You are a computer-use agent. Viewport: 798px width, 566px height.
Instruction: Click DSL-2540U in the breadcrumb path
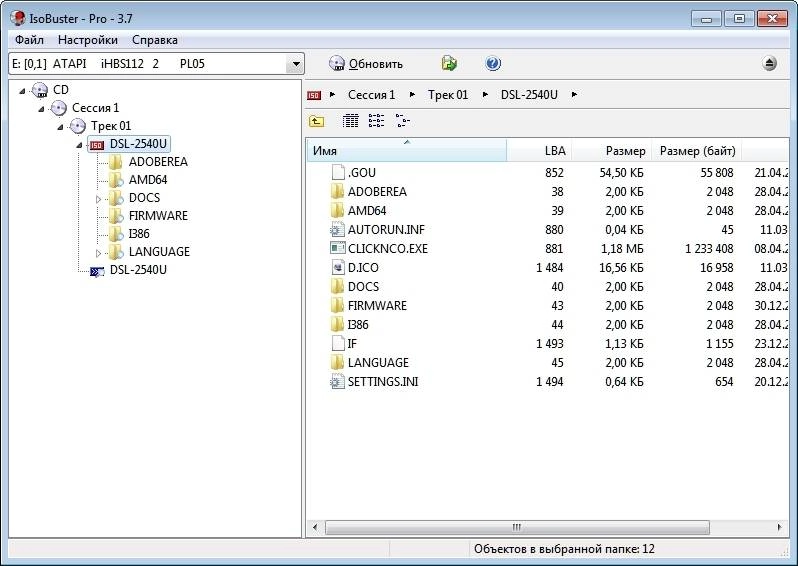[x=529, y=95]
